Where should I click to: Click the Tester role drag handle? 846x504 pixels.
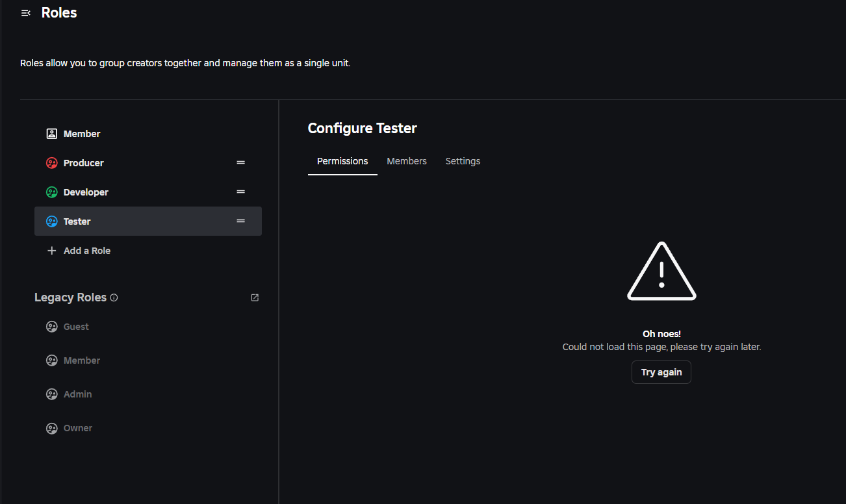pos(241,221)
